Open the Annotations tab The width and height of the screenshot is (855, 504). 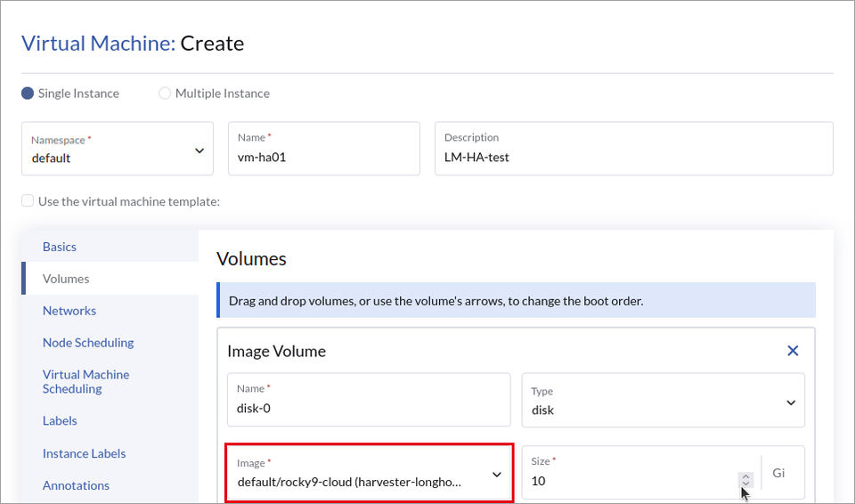tap(76, 485)
